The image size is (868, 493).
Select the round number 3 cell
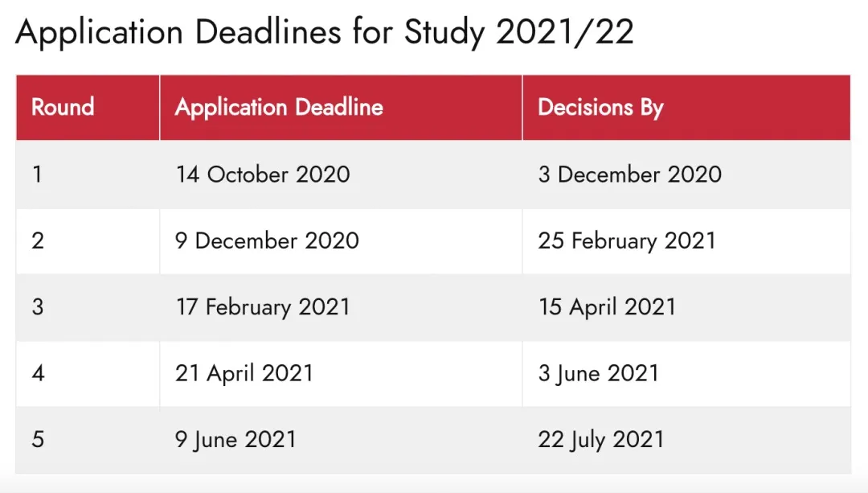pyautogui.click(x=38, y=306)
